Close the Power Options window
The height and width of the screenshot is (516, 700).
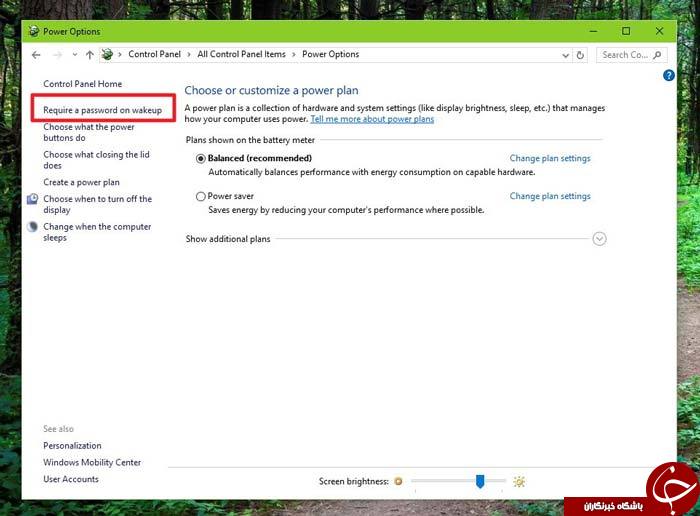tap(659, 31)
